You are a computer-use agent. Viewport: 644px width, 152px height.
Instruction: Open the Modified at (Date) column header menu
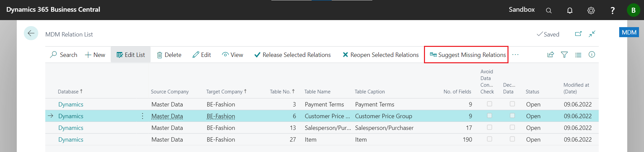[x=576, y=88]
